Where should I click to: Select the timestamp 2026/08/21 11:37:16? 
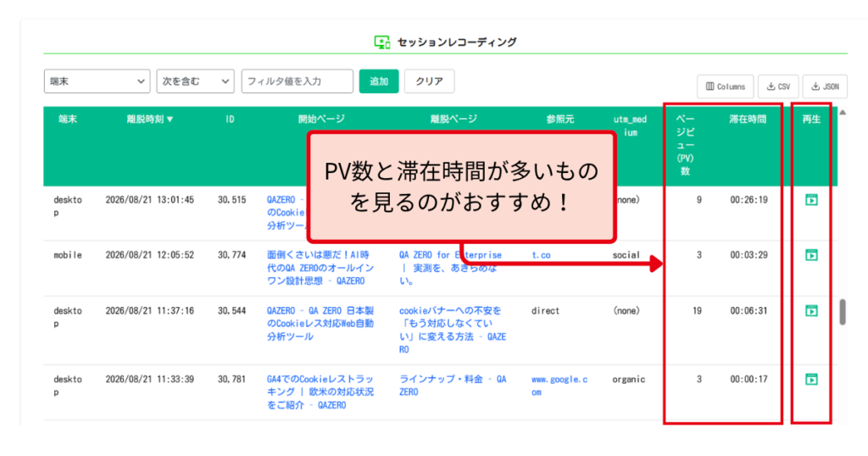tap(149, 311)
